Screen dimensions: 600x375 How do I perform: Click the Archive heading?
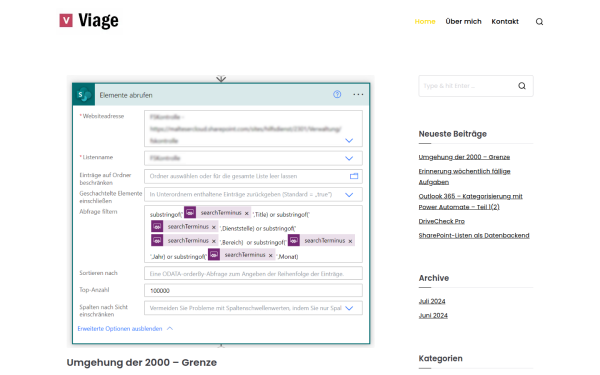434,278
